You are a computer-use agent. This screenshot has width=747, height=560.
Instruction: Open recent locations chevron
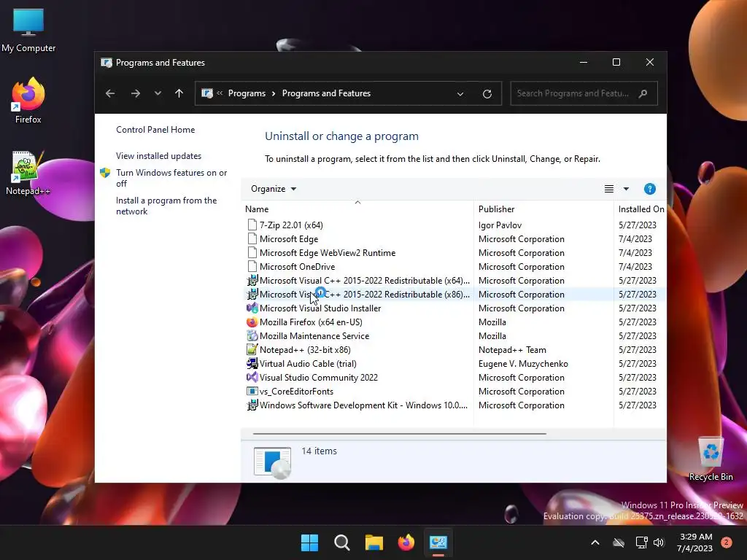(x=158, y=93)
